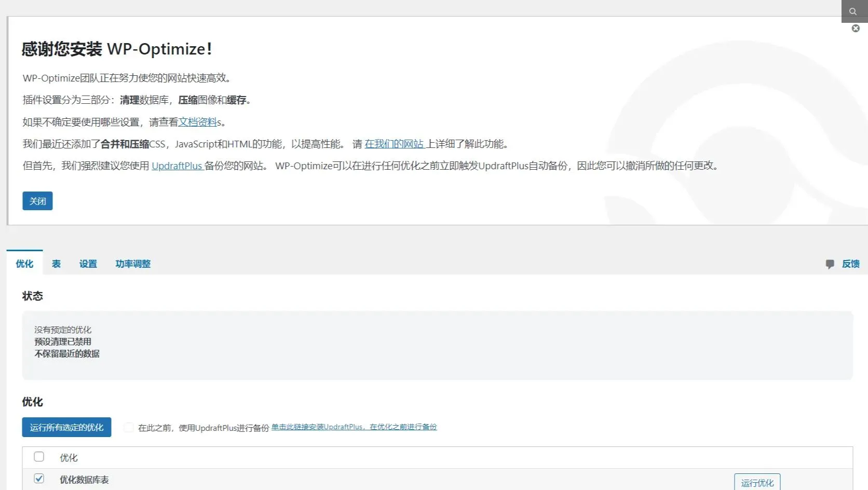
Task: Click the 不保留最近的数据 status text
Action: point(67,353)
